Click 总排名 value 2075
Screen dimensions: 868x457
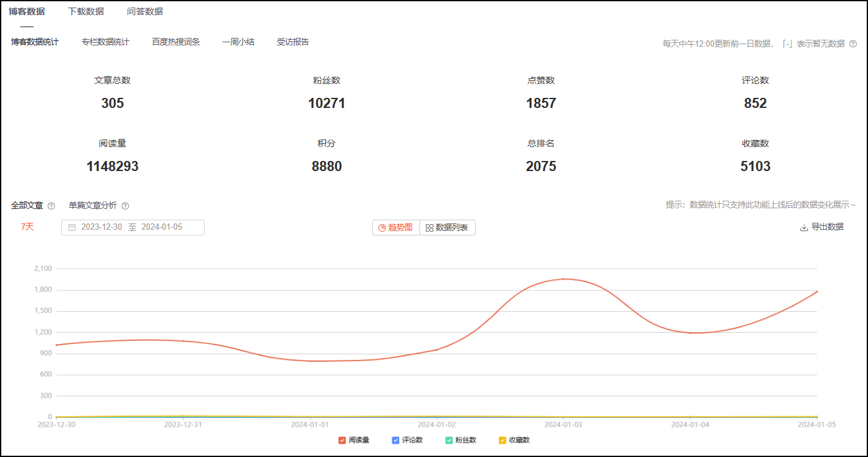[x=541, y=167]
